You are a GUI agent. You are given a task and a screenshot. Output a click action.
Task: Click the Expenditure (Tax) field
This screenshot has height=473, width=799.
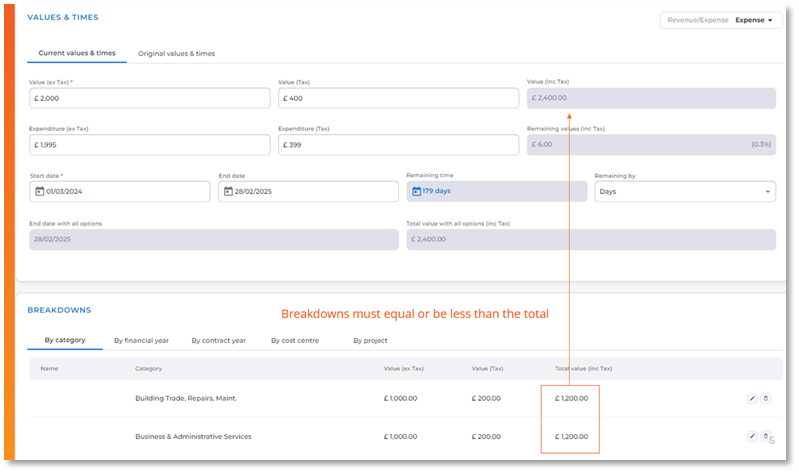398,145
